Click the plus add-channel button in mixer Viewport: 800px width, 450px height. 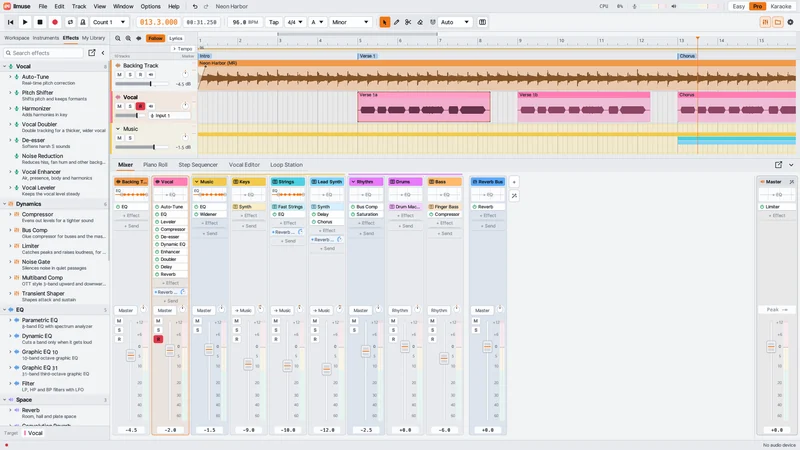(x=514, y=182)
